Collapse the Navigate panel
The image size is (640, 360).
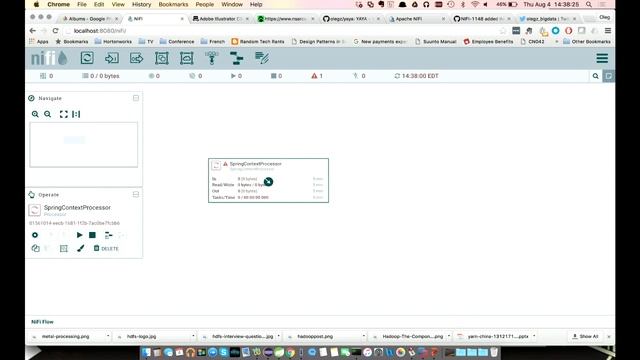(136, 98)
